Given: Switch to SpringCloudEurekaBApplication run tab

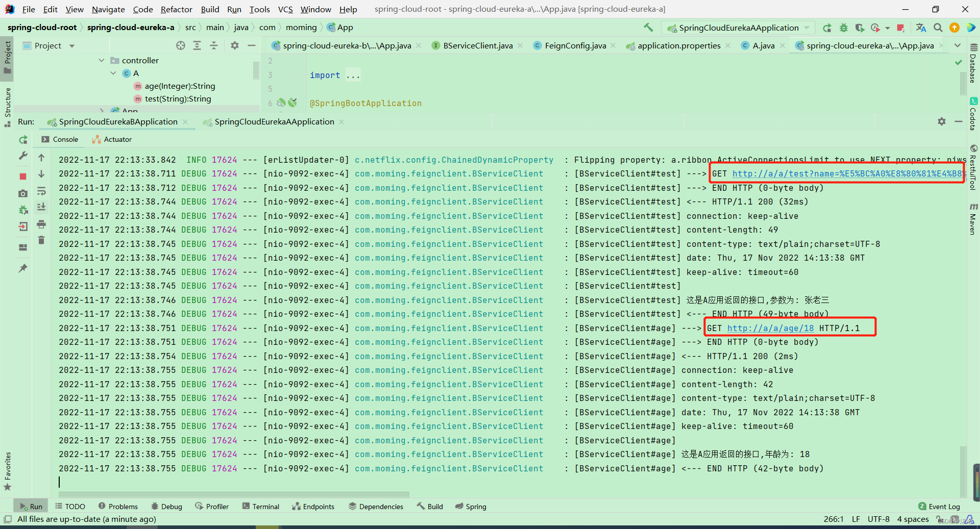Looking at the screenshot, I should coord(118,121).
